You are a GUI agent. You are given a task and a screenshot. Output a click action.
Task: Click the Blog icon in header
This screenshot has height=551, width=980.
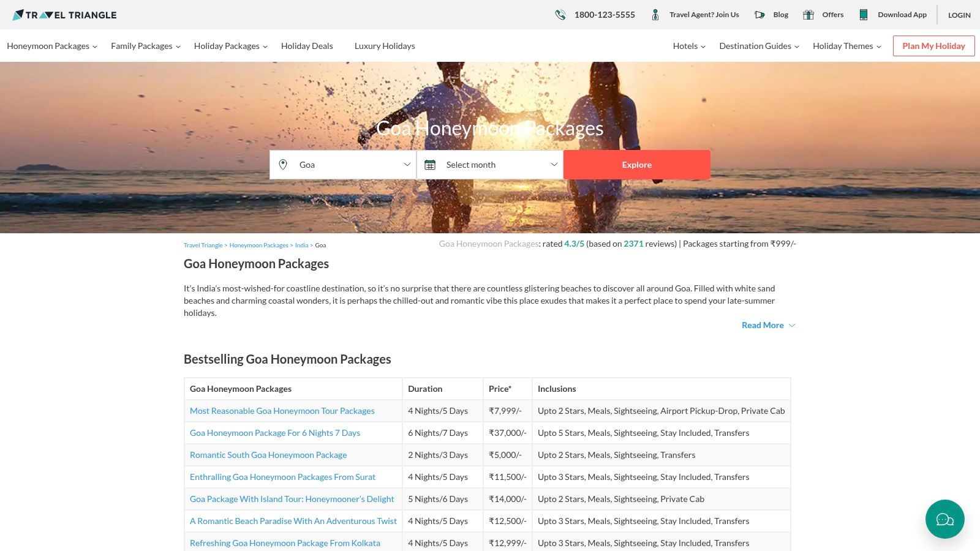coord(759,15)
